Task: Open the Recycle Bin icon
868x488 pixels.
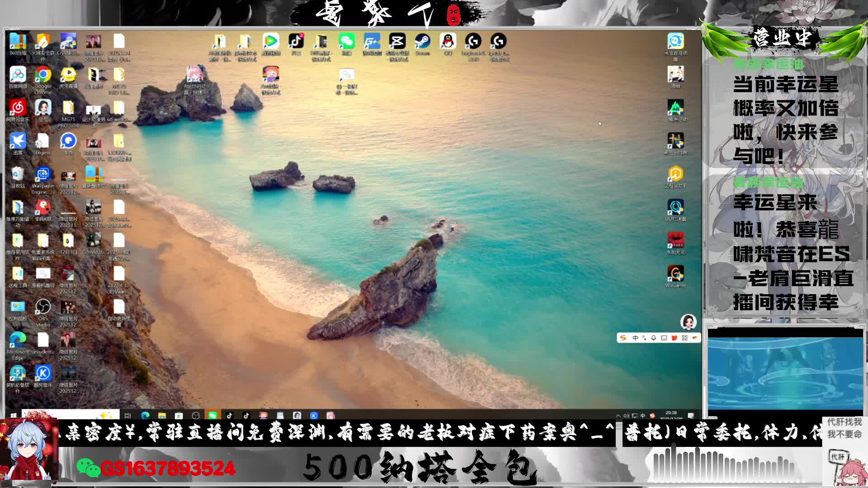Action: click(x=18, y=174)
